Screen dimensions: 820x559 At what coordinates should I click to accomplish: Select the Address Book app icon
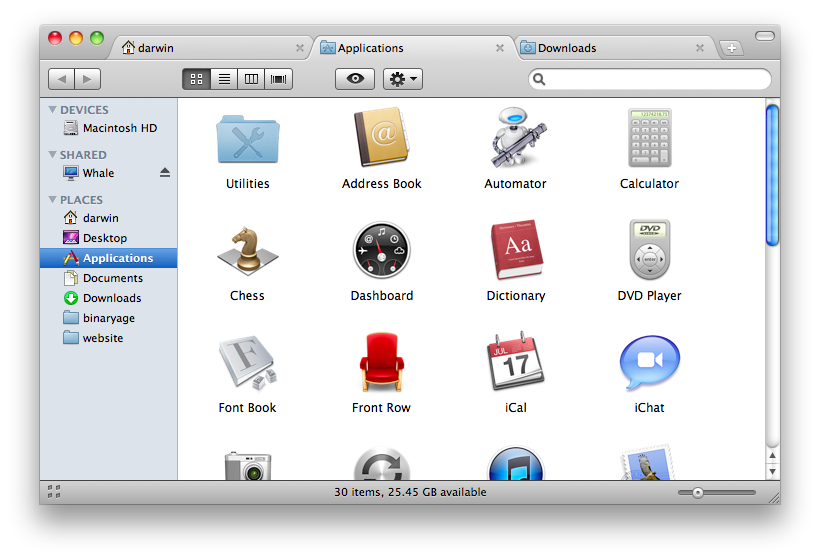382,137
